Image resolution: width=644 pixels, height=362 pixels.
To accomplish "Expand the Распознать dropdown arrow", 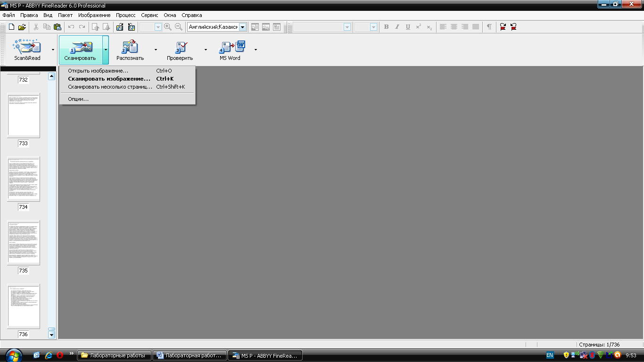I will (x=156, y=49).
